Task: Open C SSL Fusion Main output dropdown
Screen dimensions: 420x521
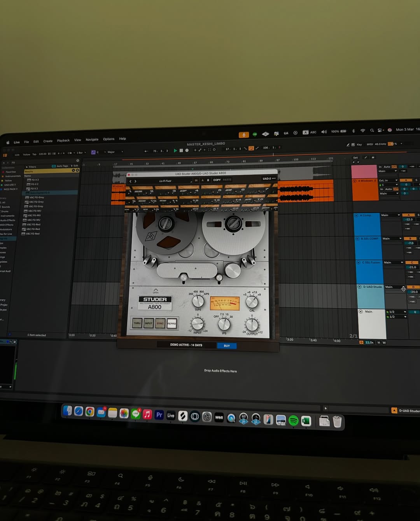Action: coord(393,262)
